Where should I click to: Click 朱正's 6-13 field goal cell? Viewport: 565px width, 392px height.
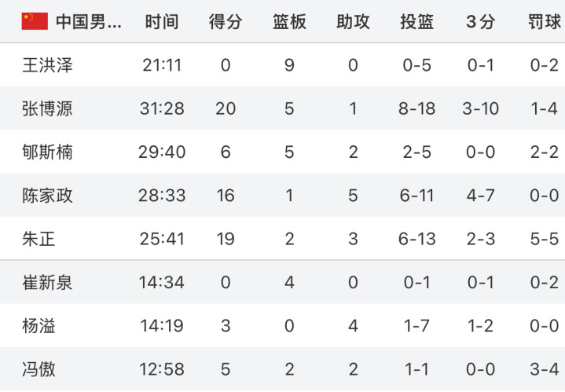coord(417,239)
